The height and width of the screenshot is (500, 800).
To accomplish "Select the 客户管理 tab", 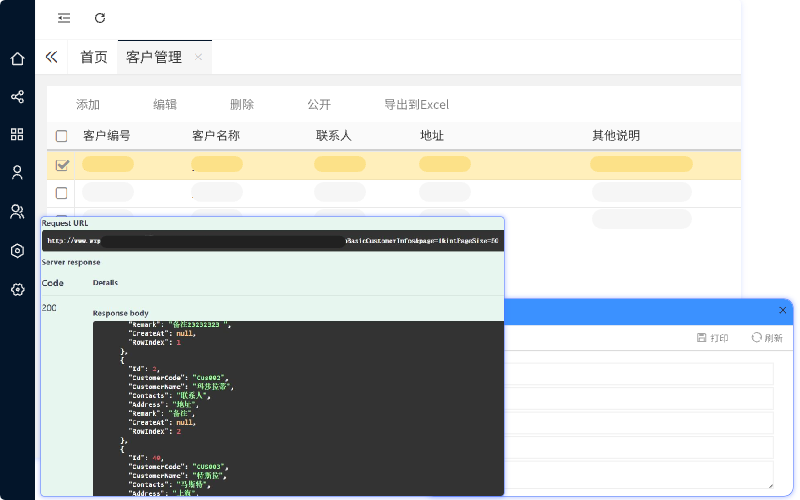I will [x=154, y=57].
